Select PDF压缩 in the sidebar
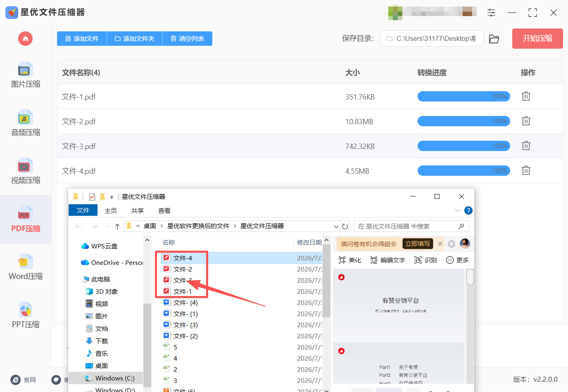 point(26,220)
